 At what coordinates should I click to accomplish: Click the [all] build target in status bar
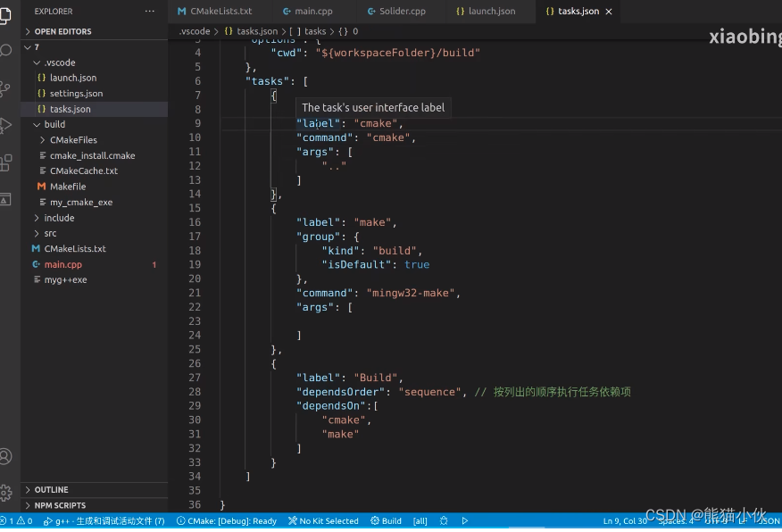coord(420,520)
